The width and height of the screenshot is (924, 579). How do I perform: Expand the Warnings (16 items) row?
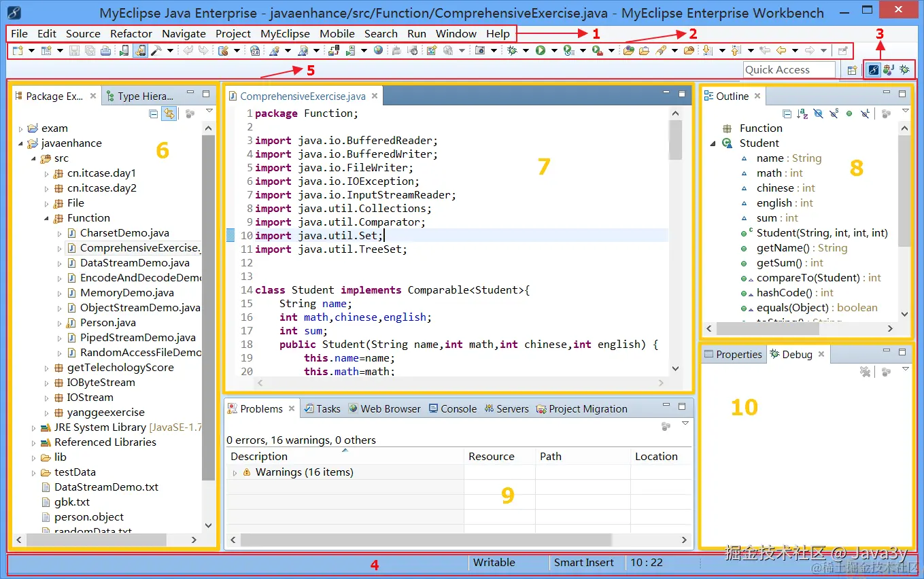(x=235, y=472)
